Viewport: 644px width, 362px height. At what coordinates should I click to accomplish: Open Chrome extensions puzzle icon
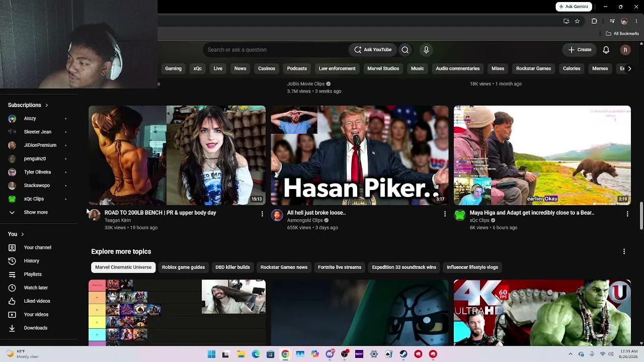[x=594, y=21]
